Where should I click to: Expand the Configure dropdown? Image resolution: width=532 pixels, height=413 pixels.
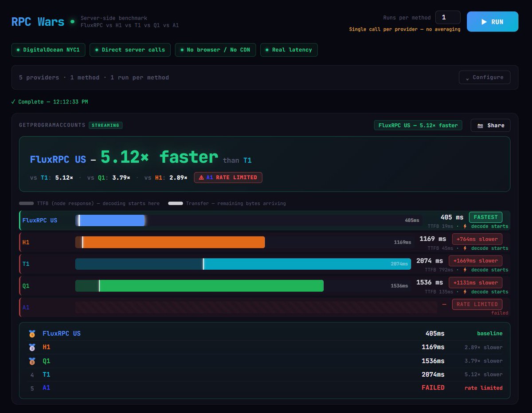(x=484, y=77)
